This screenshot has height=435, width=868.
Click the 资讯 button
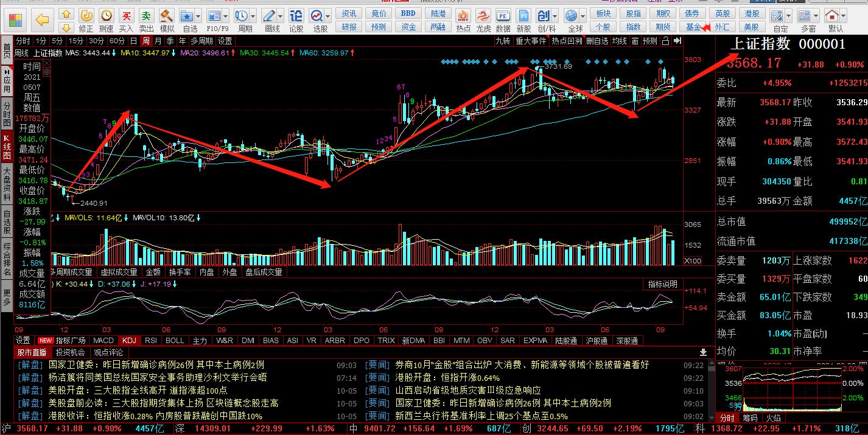(349, 13)
